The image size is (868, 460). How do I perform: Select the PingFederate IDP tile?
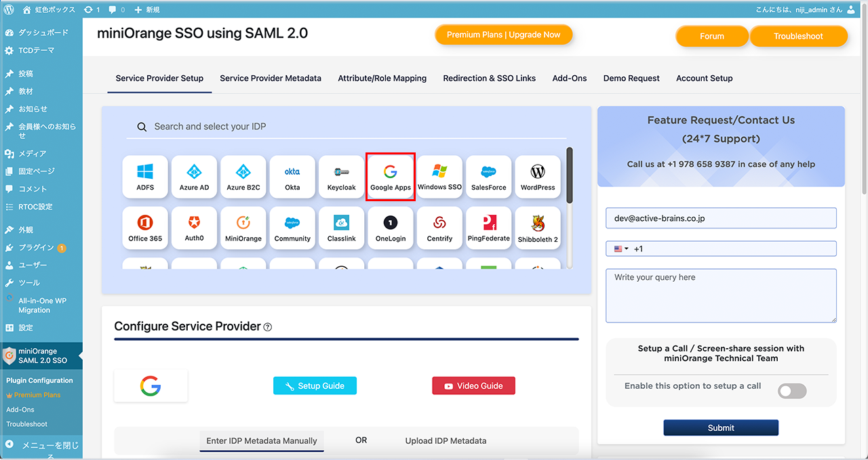(x=489, y=228)
